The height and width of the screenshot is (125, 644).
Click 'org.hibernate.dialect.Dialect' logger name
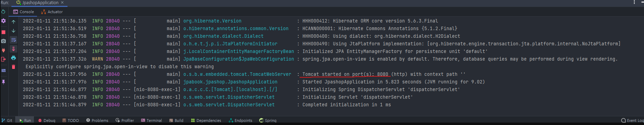pos(224,36)
